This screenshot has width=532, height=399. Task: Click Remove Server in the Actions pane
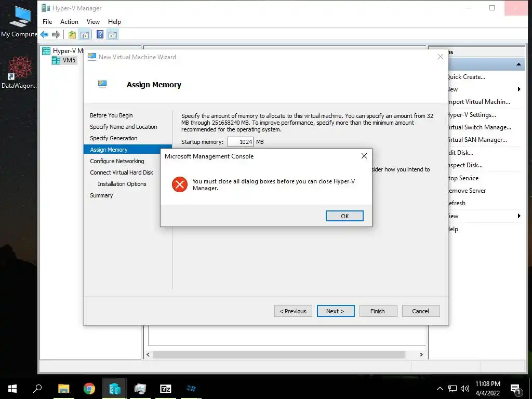[x=467, y=191]
